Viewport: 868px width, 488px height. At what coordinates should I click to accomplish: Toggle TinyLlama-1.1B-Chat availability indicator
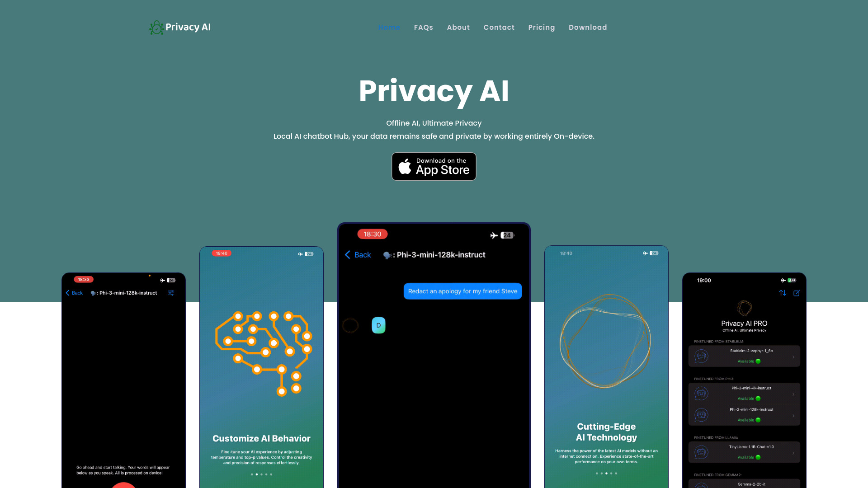(759, 457)
